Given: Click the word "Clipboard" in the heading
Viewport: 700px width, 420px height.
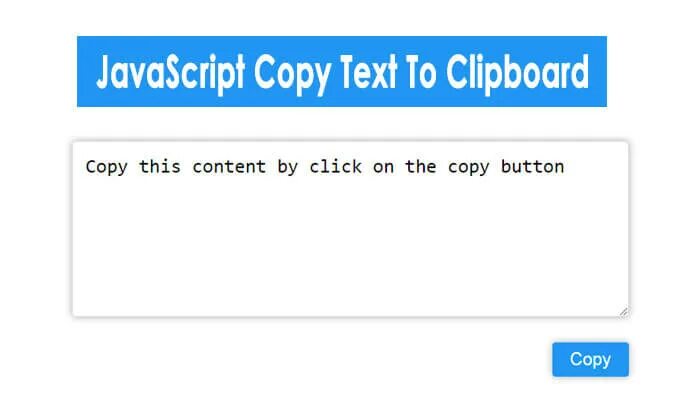Looking at the screenshot, I should click(x=518, y=73).
